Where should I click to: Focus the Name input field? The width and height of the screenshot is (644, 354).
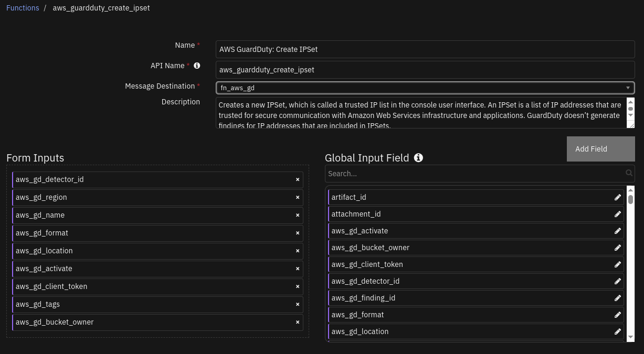tap(425, 49)
